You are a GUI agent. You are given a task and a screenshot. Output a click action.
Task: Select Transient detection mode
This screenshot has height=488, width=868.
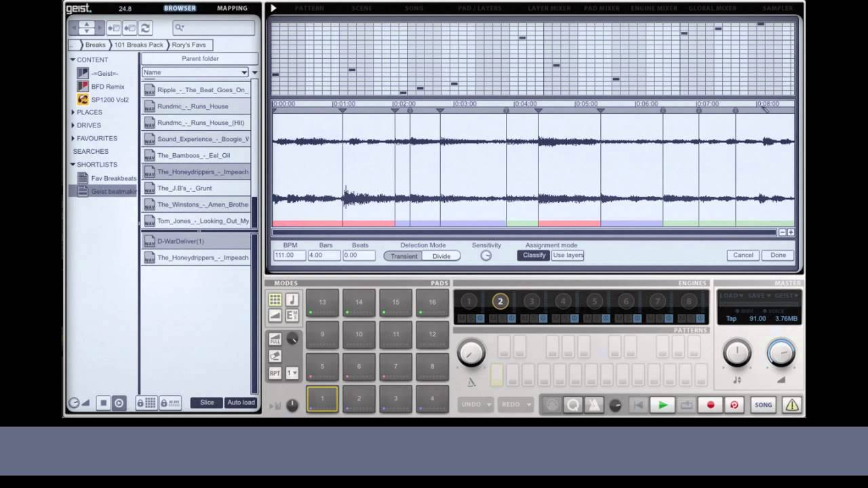403,256
